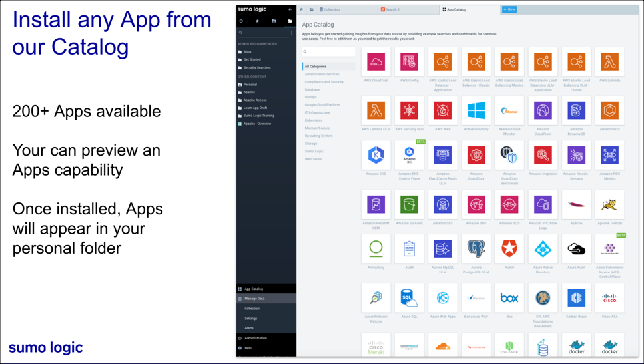Expand the Administration menu in sidebar
The height and width of the screenshot is (364, 644).
pos(255,338)
